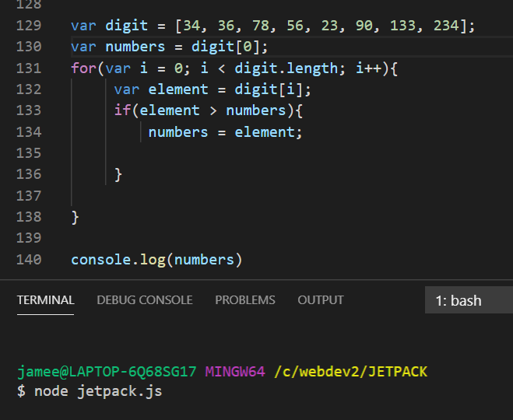The width and height of the screenshot is (513, 420).
Task: Click the 'if' keyword on line 133
Action: [x=122, y=110]
